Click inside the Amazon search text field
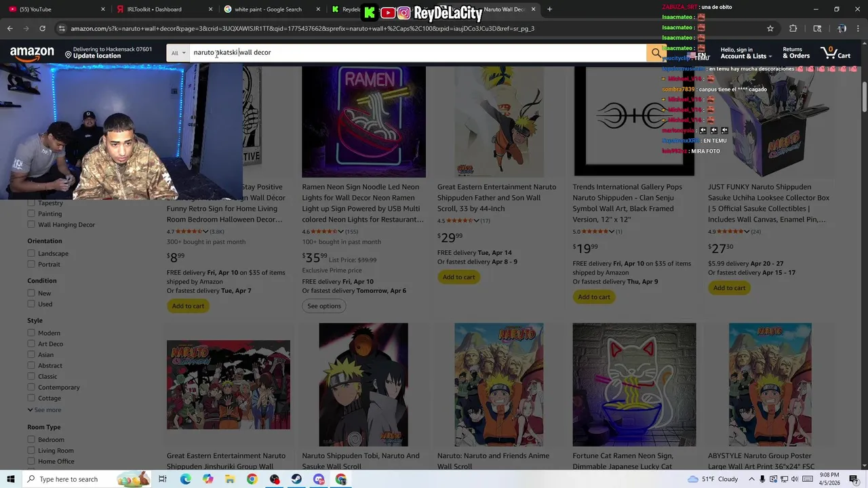Viewport: 868px width, 488px height. (417, 53)
